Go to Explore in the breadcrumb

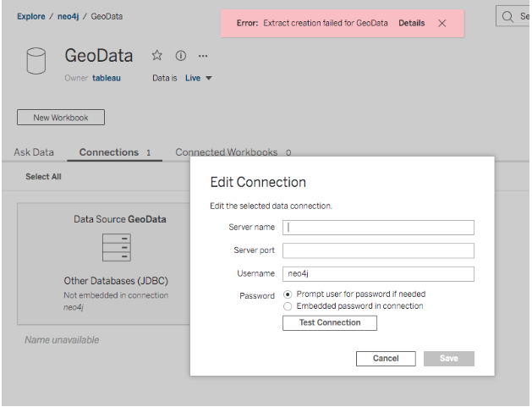pos(31,16)
